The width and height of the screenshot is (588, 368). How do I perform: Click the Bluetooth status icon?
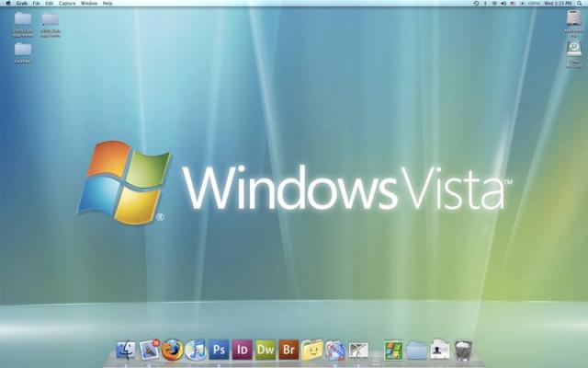(x=485, y=3)
